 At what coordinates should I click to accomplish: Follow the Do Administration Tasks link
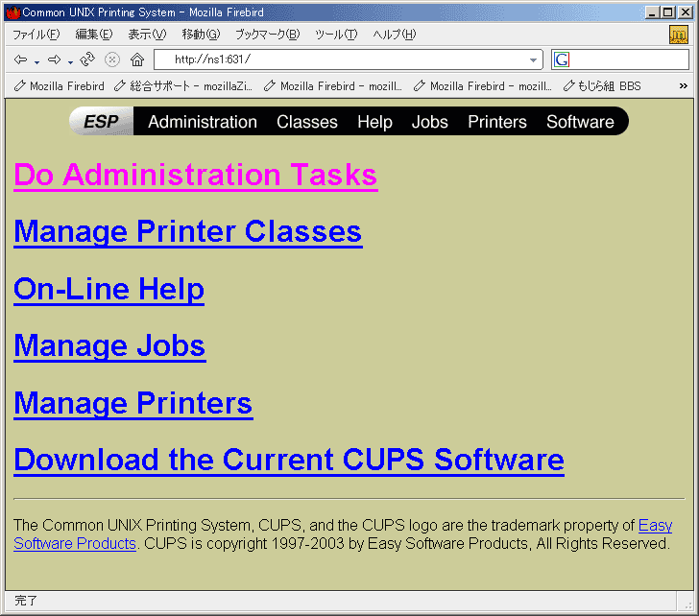[196, 175]
